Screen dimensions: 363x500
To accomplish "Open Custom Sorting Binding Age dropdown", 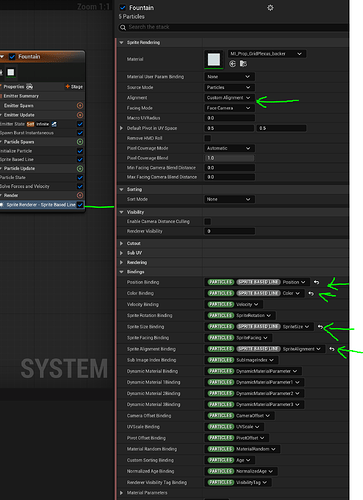I will (x=243, y=460).
